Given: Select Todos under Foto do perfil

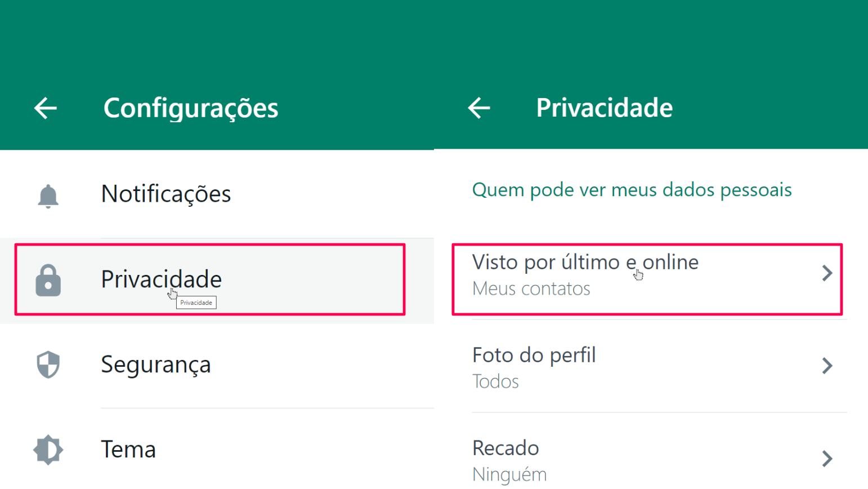Looking at the screenshot, I should 495,381.
